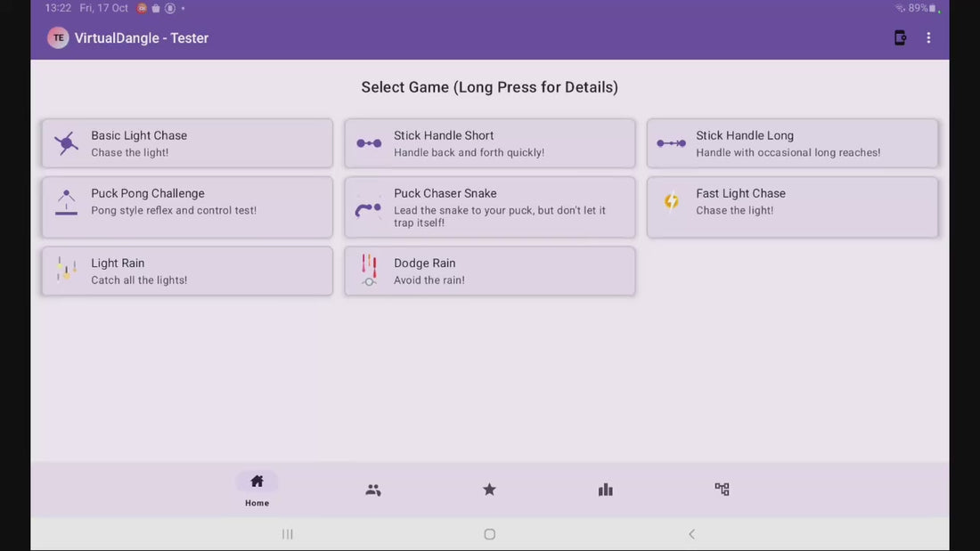This screenshot has height=551, width=980.
Task: Start the Stick Handle Long game
Action: coord(792,143)
